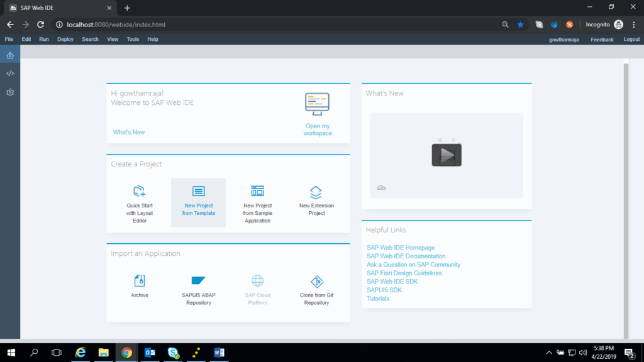Open Windows Start menu
This screenshot has width=644, height=362.
(11, 353)
